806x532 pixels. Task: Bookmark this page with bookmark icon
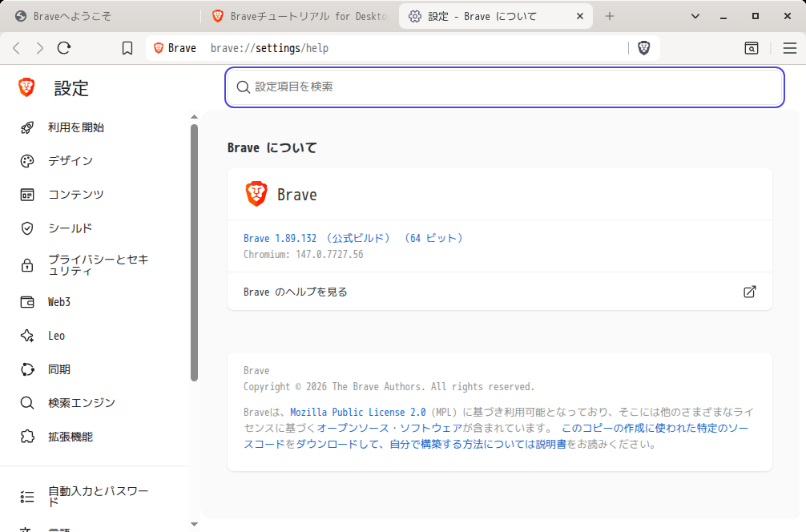(x=127, y=48)
